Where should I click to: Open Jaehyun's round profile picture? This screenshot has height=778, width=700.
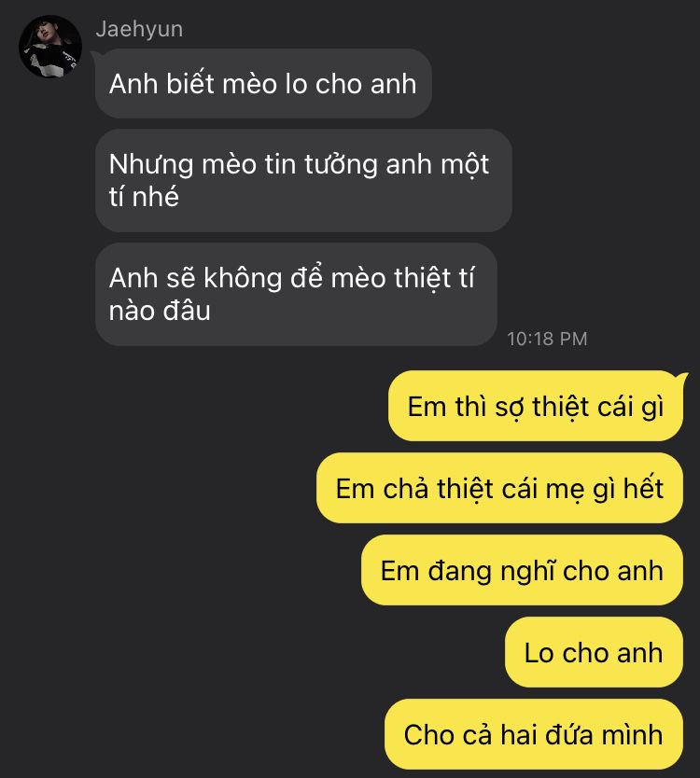(50, 47)
